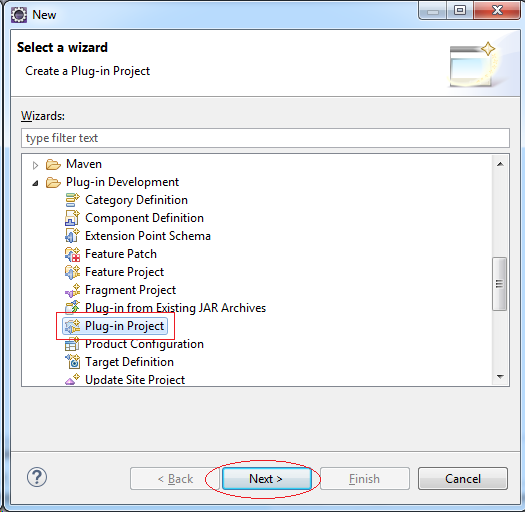Image resolution: width=525 pixels, height=512 pixels.
Task: Choose Update Site Project entry
Action: point(135,380)
